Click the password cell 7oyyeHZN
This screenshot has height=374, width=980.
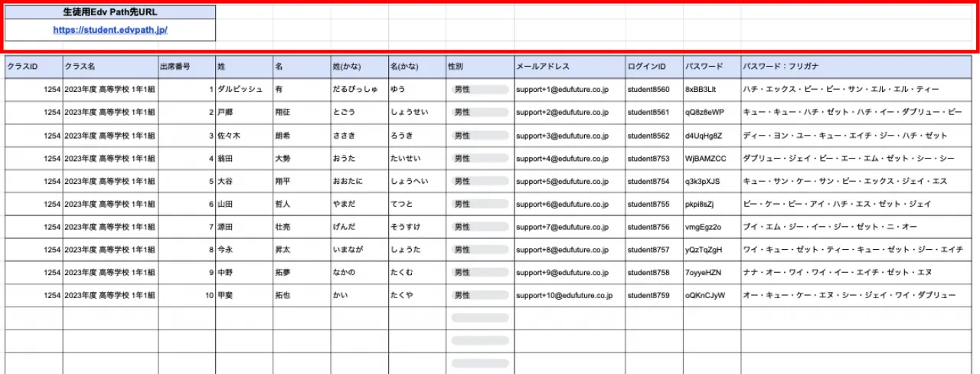point(711,272)
